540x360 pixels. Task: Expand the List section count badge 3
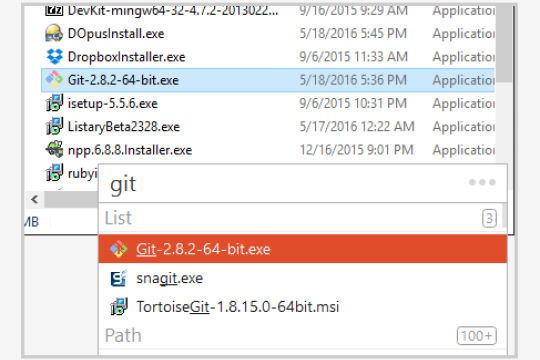tap(489, 218)
